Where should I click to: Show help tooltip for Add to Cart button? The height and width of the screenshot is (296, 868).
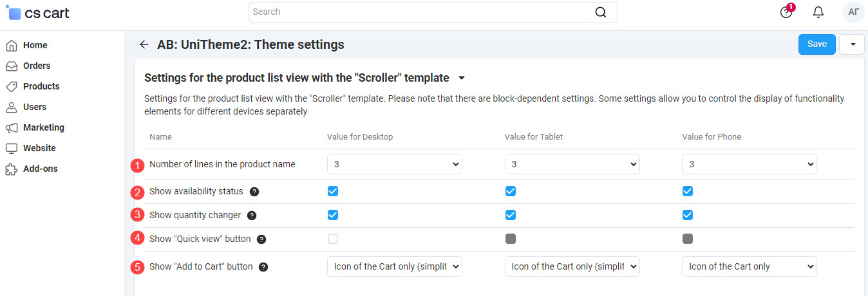click(263, 266)
